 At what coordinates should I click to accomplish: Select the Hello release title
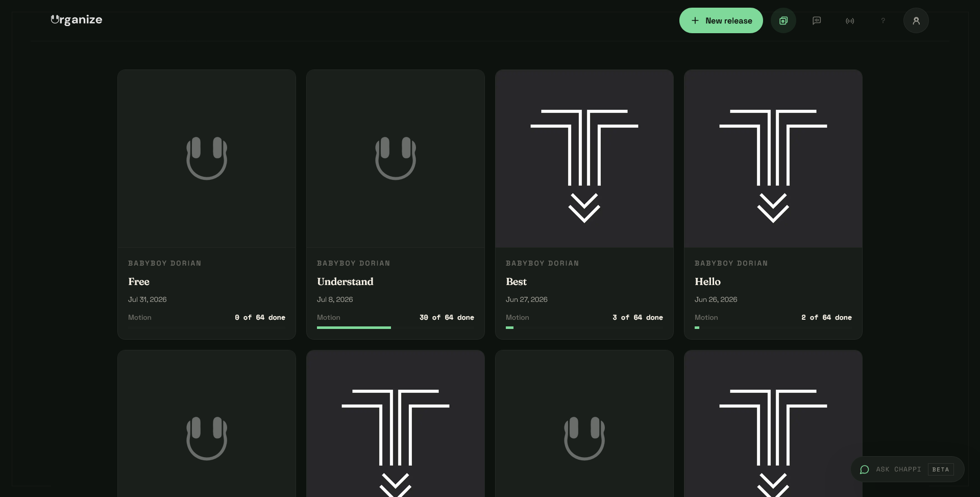707,281
